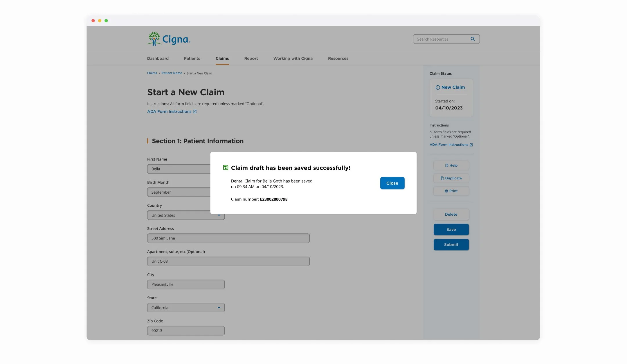Click the Zip Code input field

[186, 331]
